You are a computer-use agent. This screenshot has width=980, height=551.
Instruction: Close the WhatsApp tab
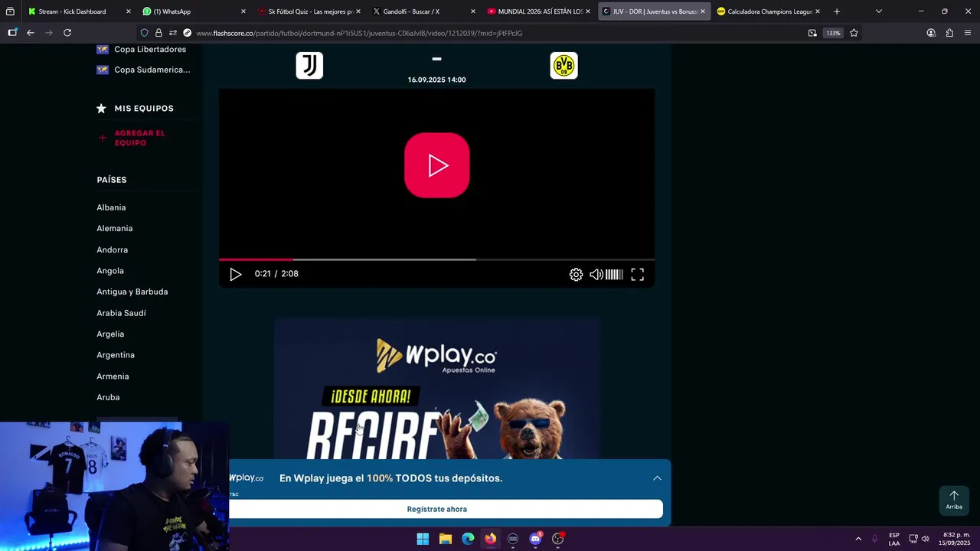[243, 11]
